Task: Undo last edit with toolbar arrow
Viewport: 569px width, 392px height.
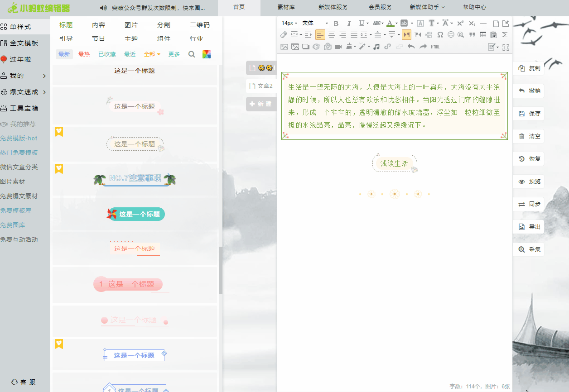Action: [411, 47]
